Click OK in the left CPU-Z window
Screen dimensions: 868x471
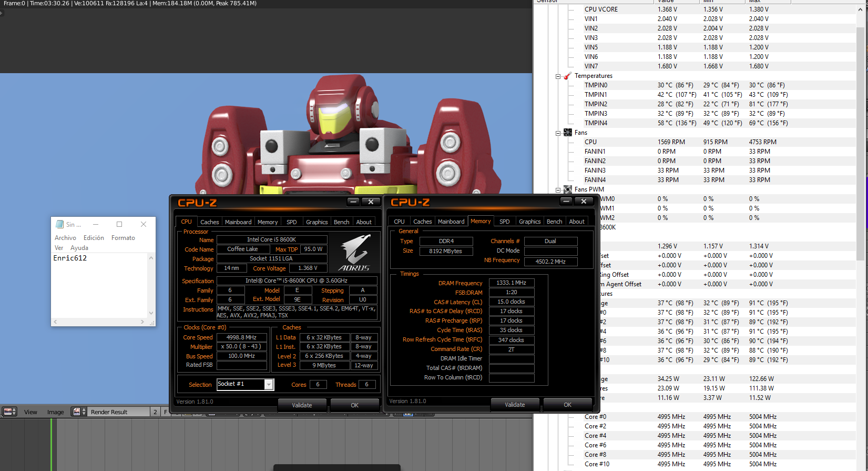pos(355,405)
